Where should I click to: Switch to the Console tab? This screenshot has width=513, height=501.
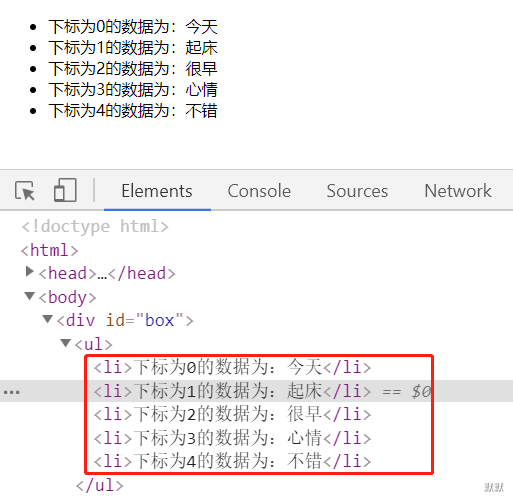(259, 191)
